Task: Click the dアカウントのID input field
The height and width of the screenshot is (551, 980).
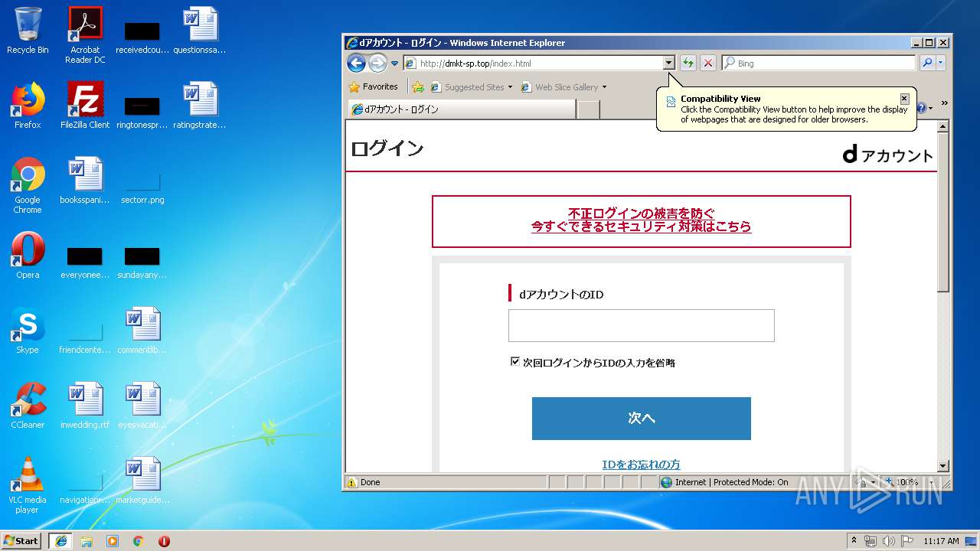Action: pyautogui.click(x=642, y=325)
